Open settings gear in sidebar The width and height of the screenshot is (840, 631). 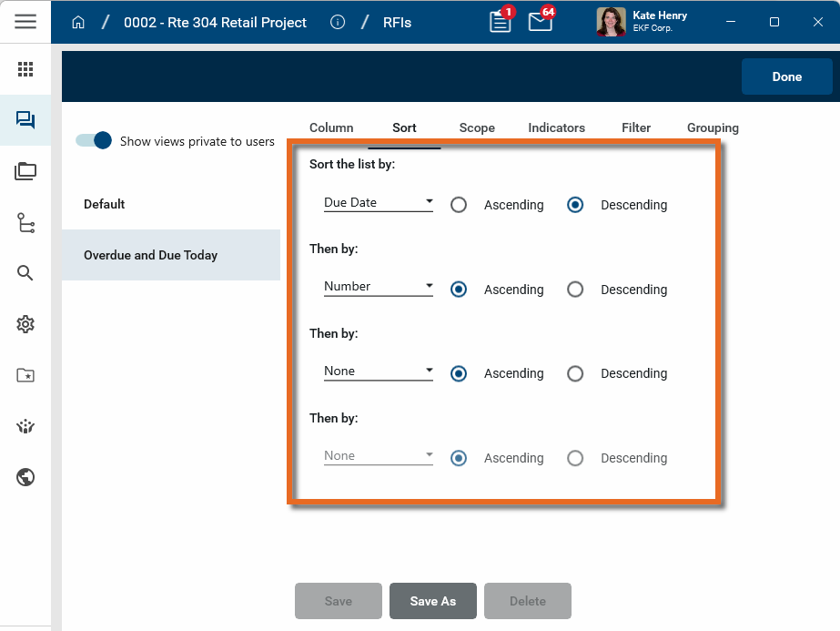[25, 324]
